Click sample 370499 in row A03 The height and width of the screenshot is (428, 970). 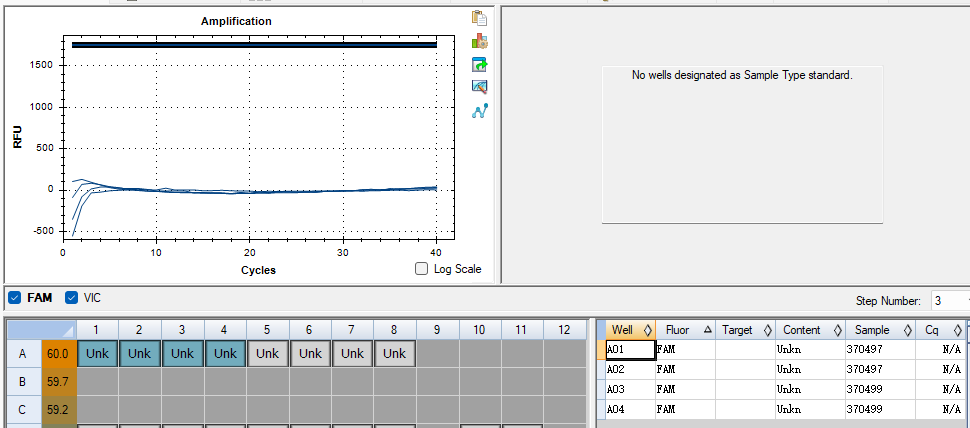pos(880,389)
